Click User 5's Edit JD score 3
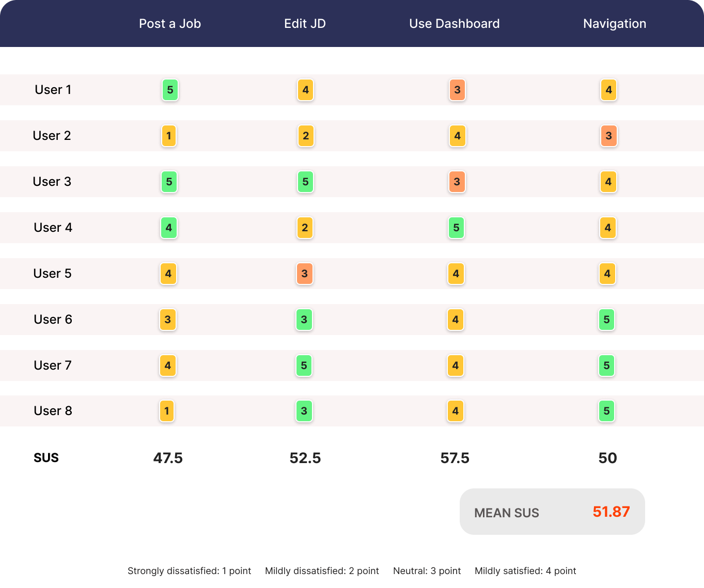 305,274
